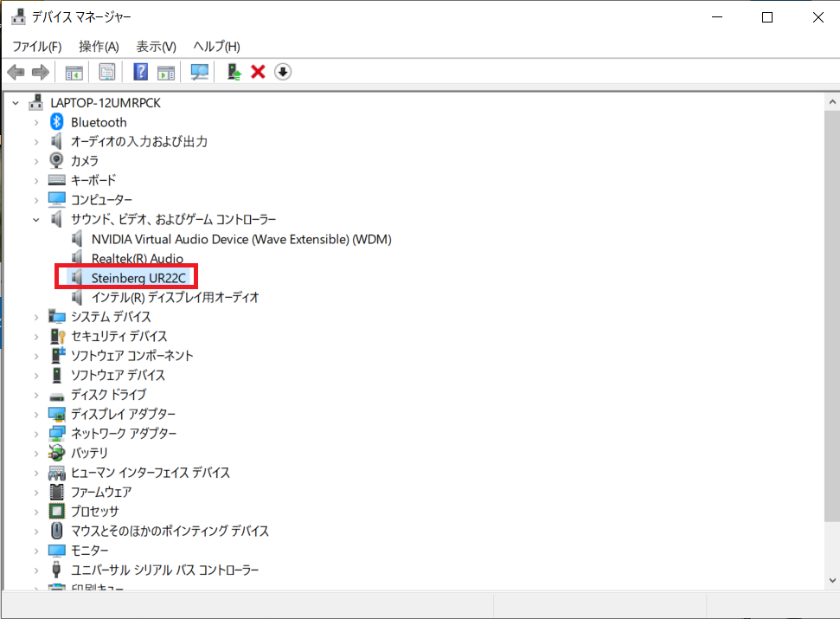This screenshot has height=619, width=840.
Task: Select Steinberg UR22C device
Action: [x=138, y=278]
